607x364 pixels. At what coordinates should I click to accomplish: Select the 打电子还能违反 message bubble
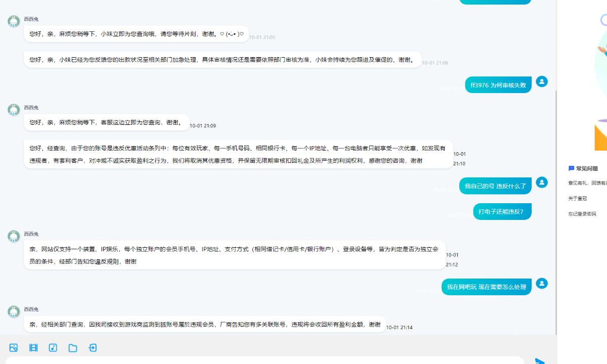coord(502,211)
